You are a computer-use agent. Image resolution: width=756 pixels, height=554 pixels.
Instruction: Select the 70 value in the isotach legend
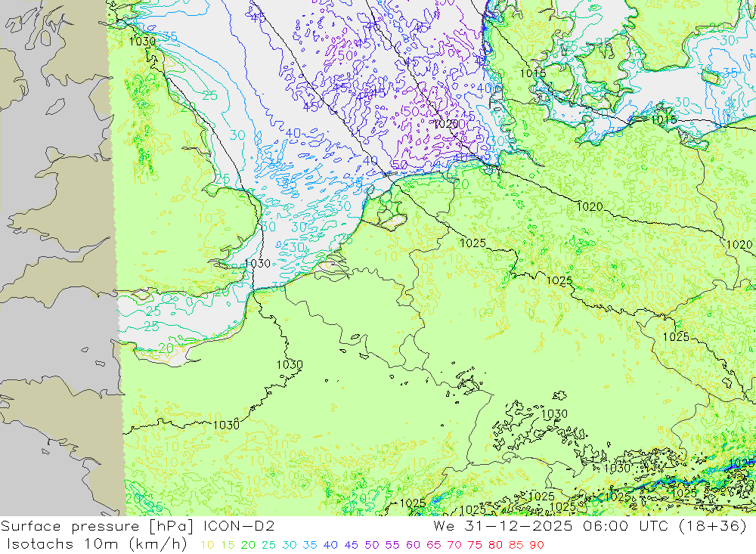(x=454, y=545)
